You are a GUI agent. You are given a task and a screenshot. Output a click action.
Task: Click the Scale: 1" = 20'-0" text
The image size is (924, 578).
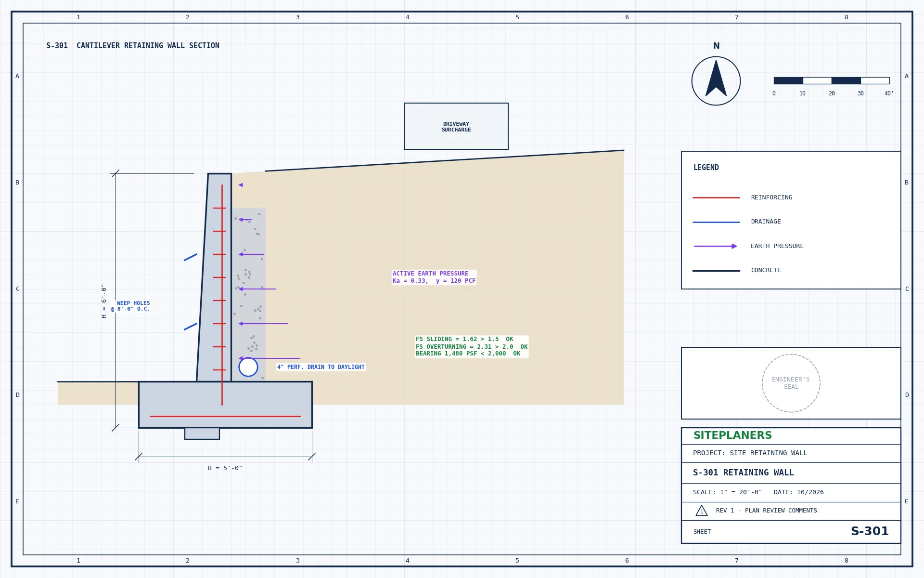point(728,492)
